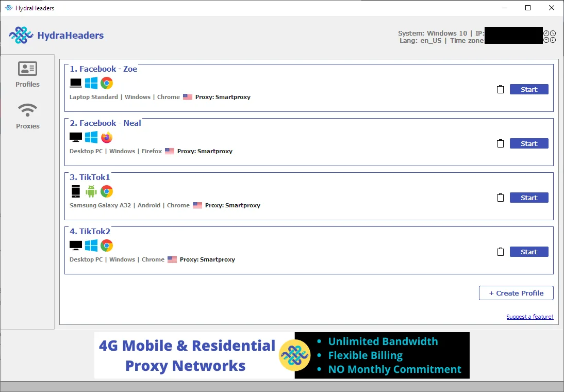Click the US flag in TikTok1

pyautogui.click(x=197, y=205)
